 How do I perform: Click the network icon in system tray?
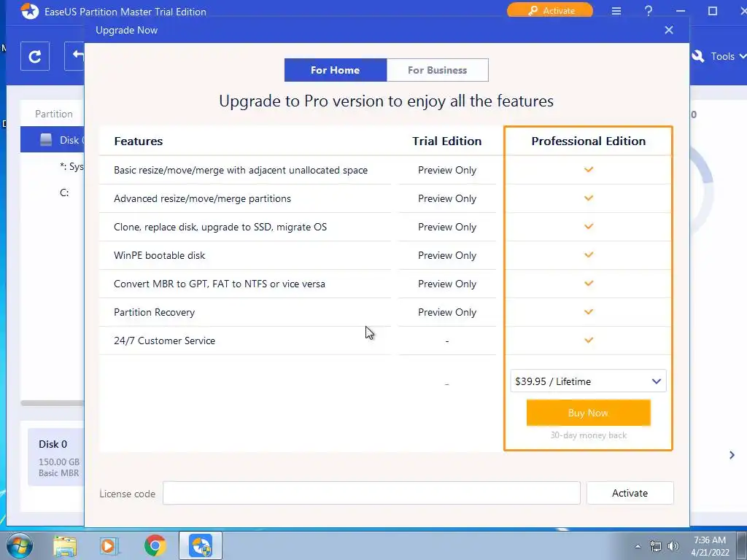656,546
